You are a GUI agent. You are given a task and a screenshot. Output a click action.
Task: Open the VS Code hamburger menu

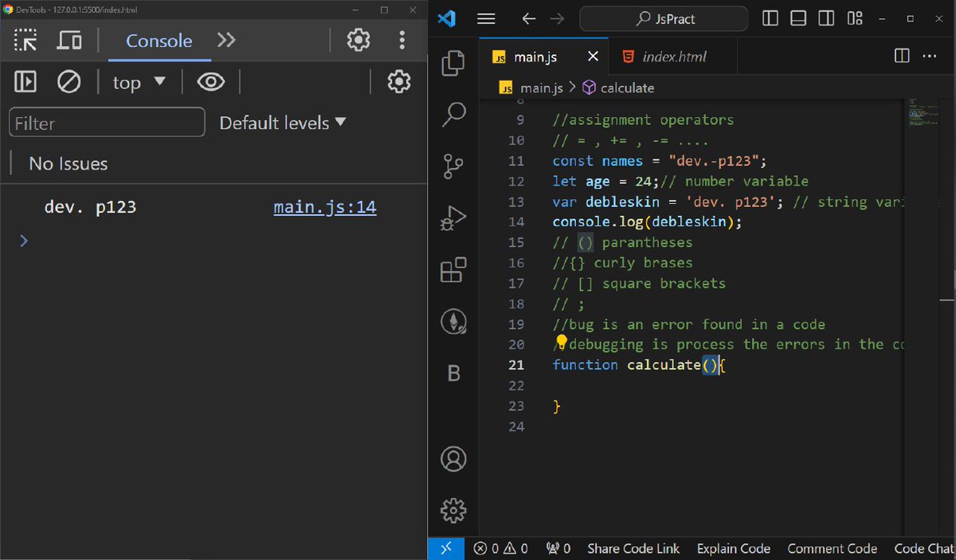(x=486, y=19)
